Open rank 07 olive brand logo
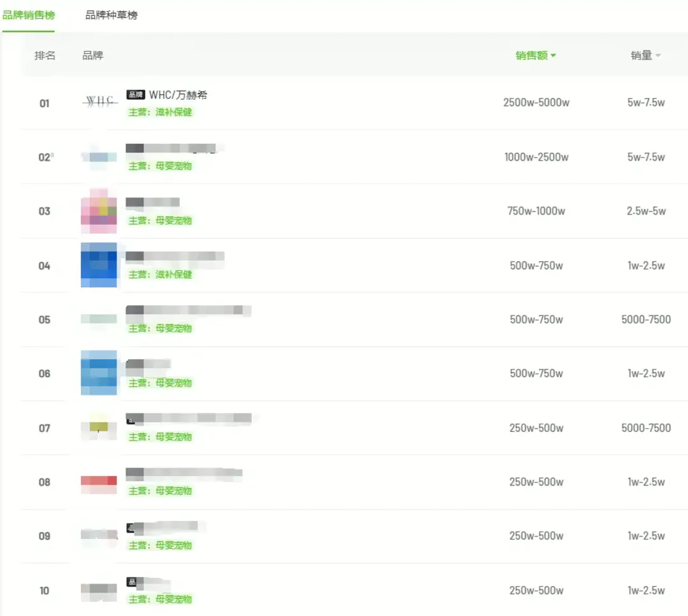 [x=99, y=427]
